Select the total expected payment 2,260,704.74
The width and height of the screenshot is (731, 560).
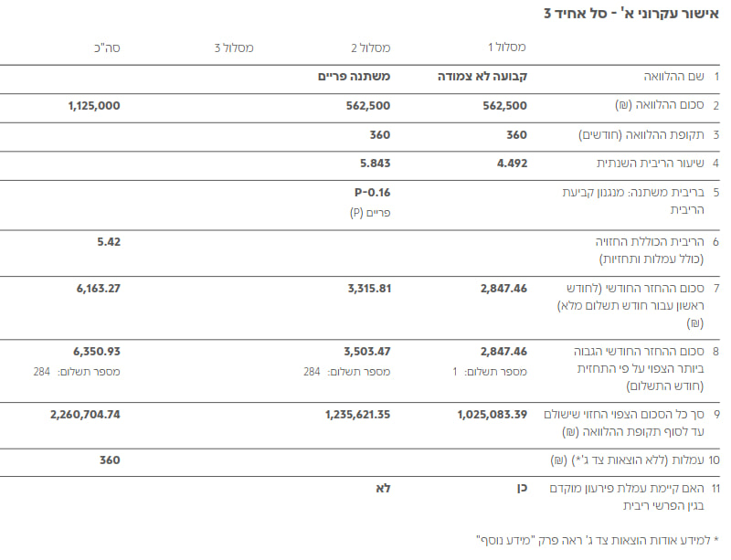pos(85,415)
